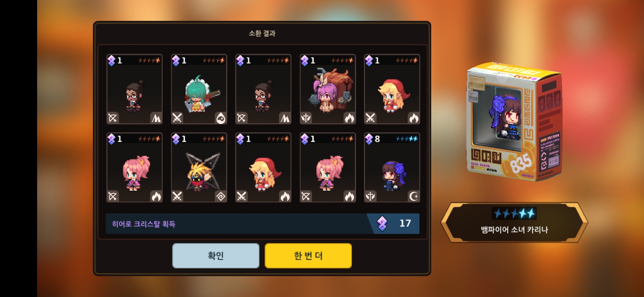Click the crossed swords icon on ninja card

(x=177, y=196)
